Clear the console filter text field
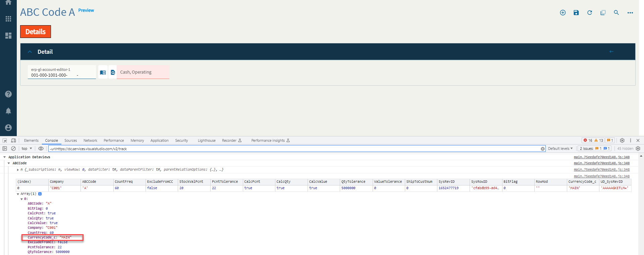The height and width of the screenshot is (255, 644). (x=543, y=149)
